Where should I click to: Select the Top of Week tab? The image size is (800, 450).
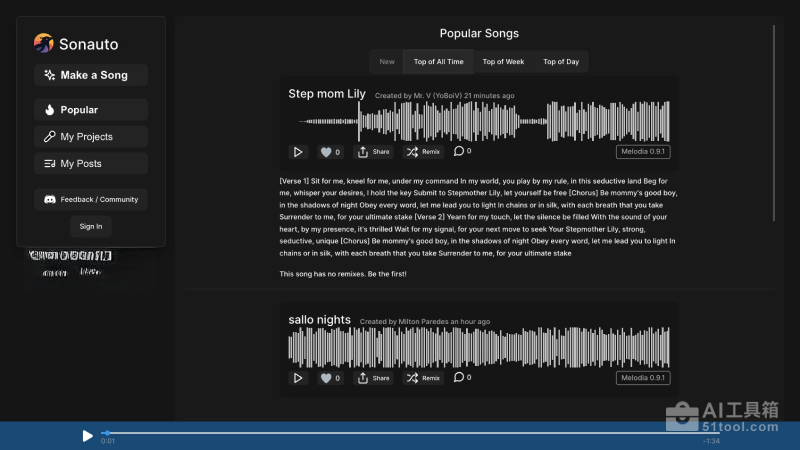(x=503, y=62)
